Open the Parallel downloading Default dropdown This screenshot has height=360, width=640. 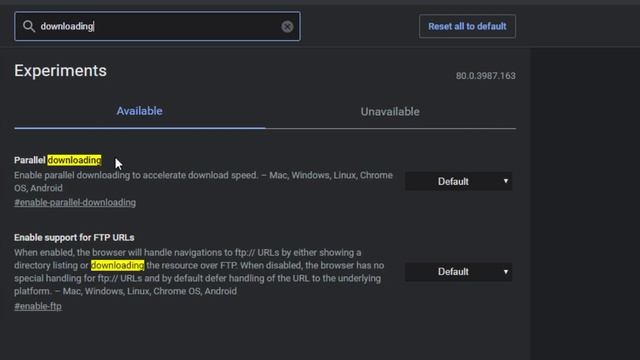click(x=458, y=181)
